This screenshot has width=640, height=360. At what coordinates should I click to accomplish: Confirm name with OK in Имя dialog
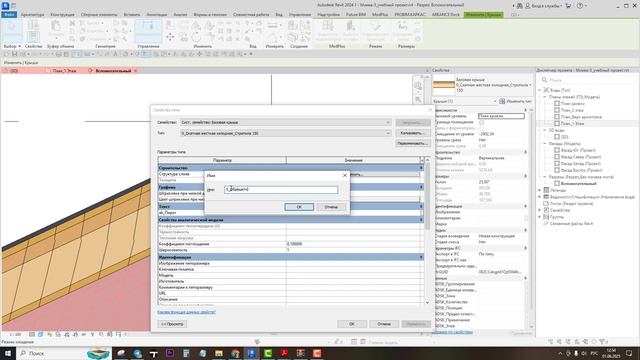point(299,207)
